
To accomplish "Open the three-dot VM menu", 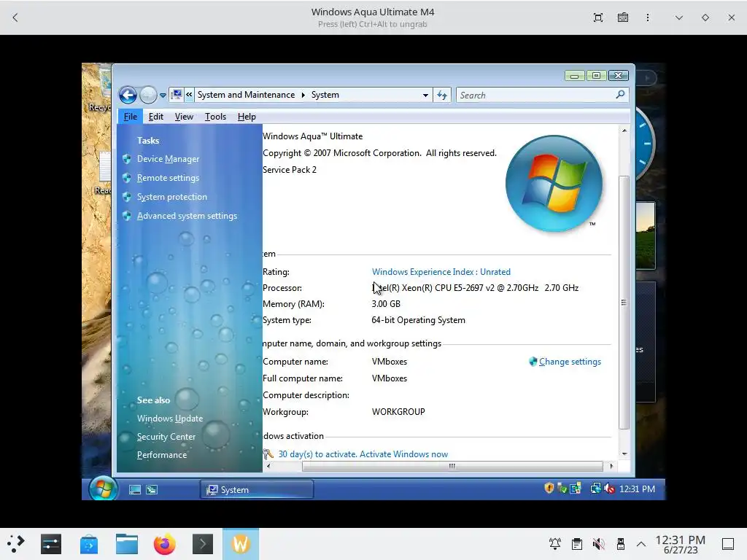I will [x=648, y=17].
